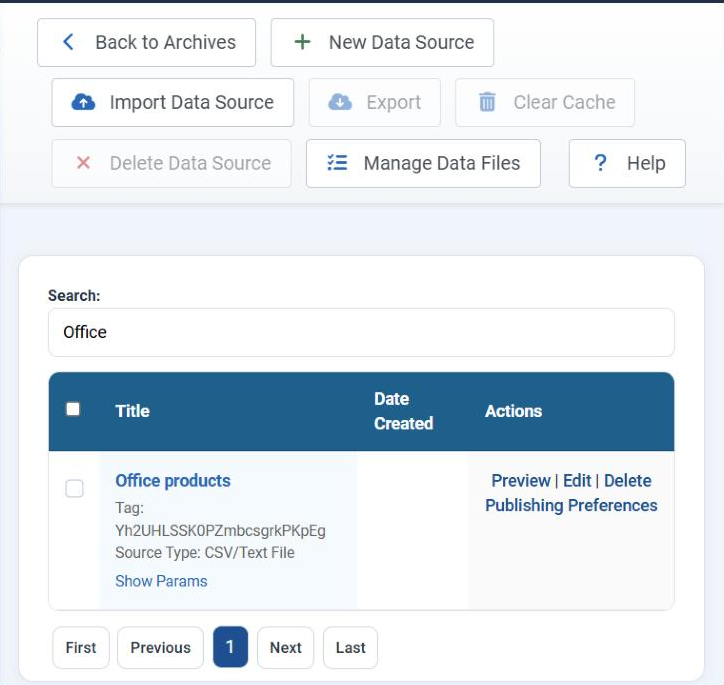Click the Date Created column header
This screenshot has height=685, width=724.
[404, 411]
